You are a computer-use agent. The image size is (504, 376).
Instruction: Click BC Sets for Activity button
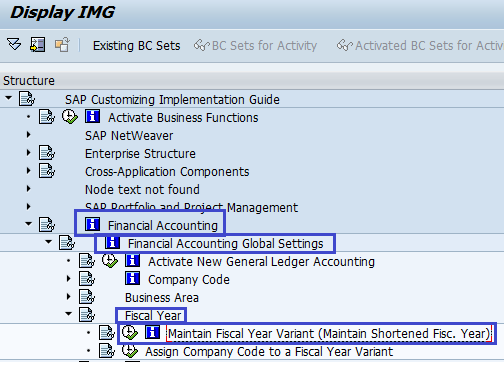(x=255, y=46)
